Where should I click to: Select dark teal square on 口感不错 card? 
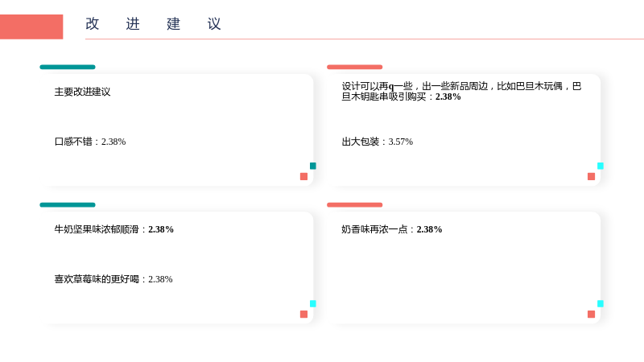click(313, 166)
